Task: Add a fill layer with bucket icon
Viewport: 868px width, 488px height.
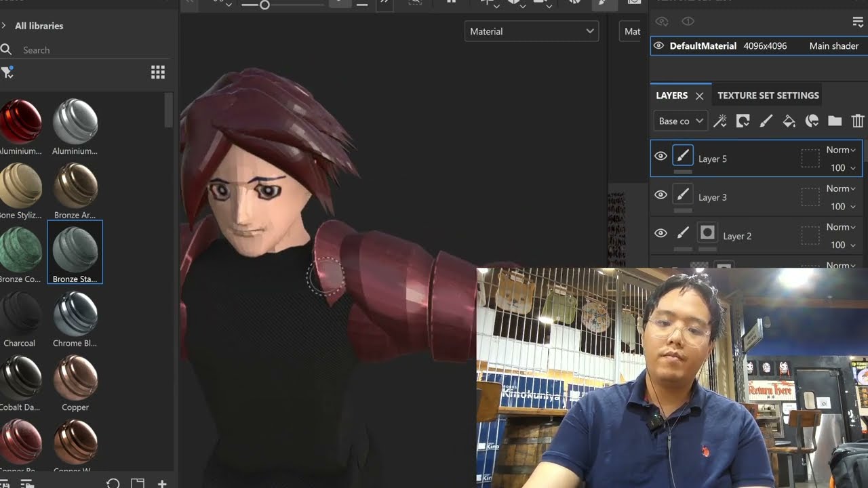Action: (789, 121)
